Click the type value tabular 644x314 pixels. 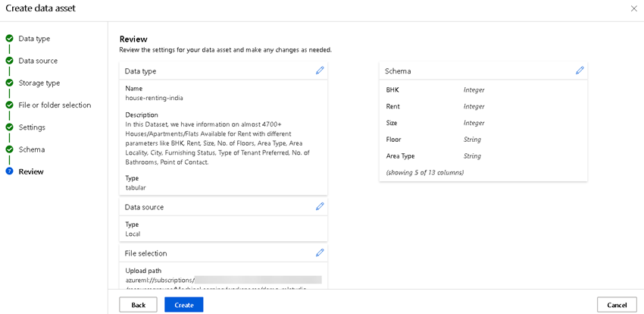pyautogui.click(x=136, y=187)
